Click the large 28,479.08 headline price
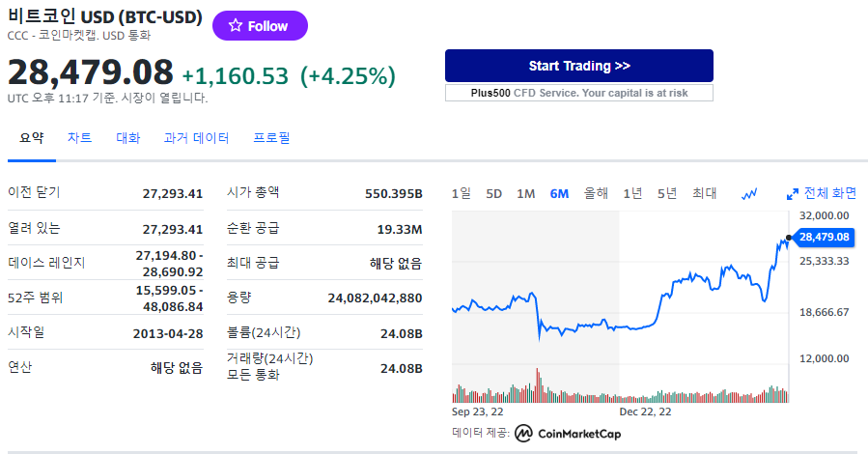868x454 pixels. click(x=90, y=72)
